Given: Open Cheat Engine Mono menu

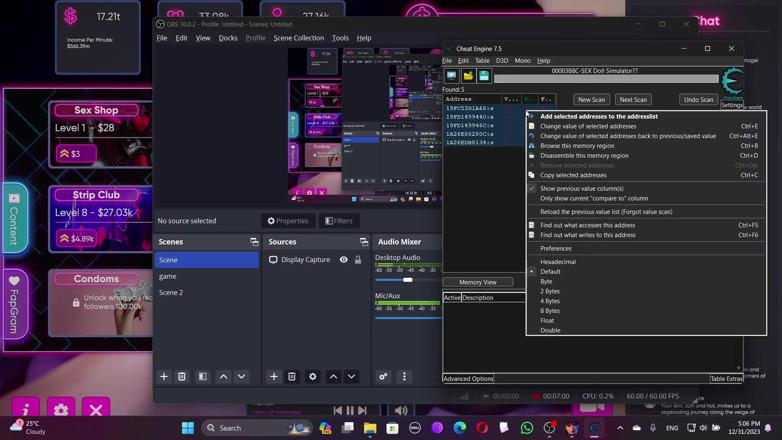Looking at the screenshot, I should (x=522, y=60).
